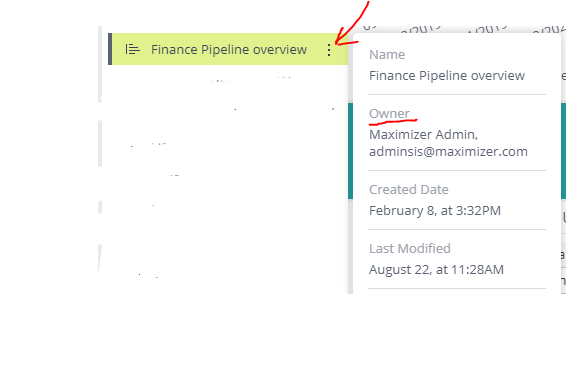Click the gray vertical strip at the sidebar's left edge
Screen dimensions: 566x390
[x=100, y=150]
